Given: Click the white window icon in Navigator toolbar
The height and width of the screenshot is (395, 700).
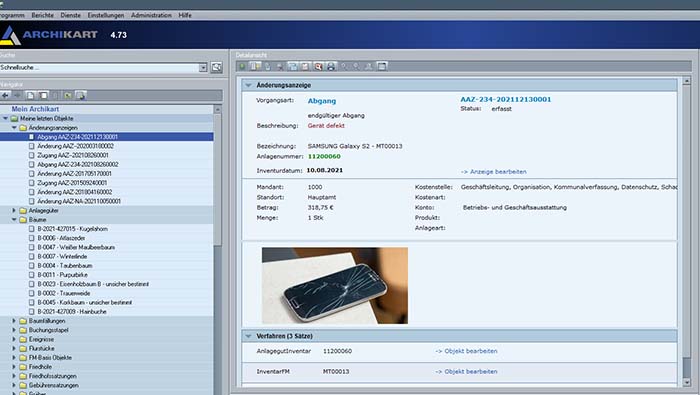Looking at the screenshot, I should (43, 96).
